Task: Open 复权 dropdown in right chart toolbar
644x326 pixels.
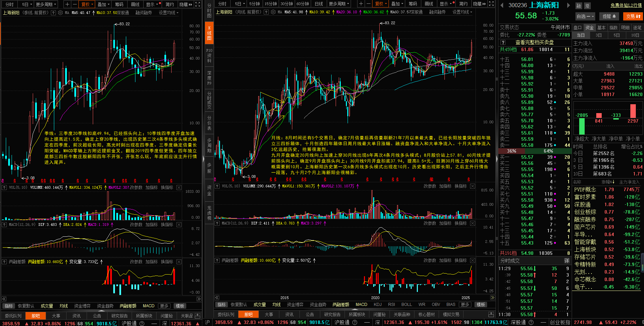Action: tap(381, 4)
